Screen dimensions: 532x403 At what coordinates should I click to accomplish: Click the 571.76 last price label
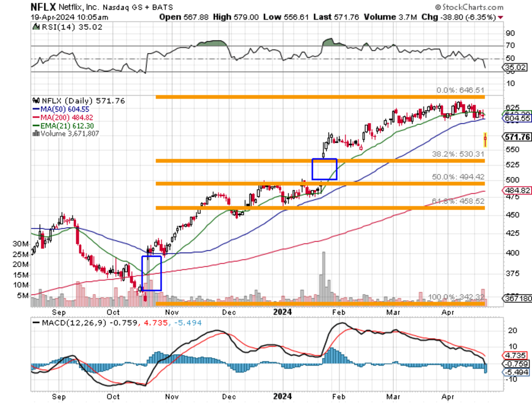pos(516,137)
